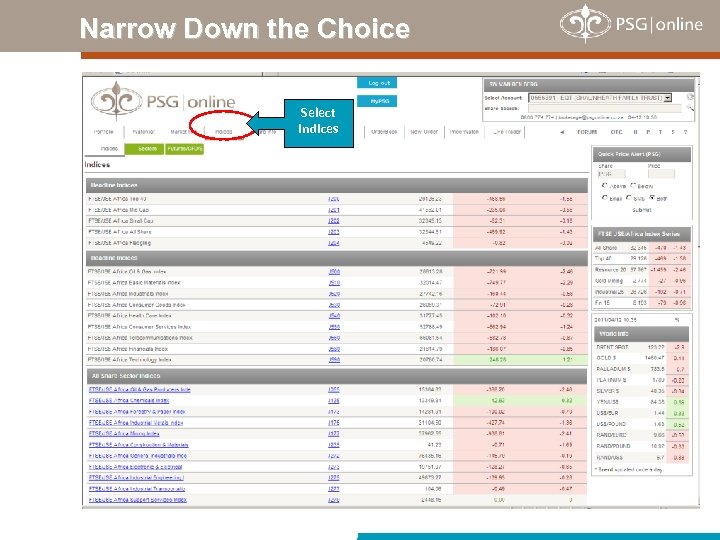Open code link for Africa Oil & Gas Index
The width and height of the screenshot is (720, 540).
[x=334, y=272]
